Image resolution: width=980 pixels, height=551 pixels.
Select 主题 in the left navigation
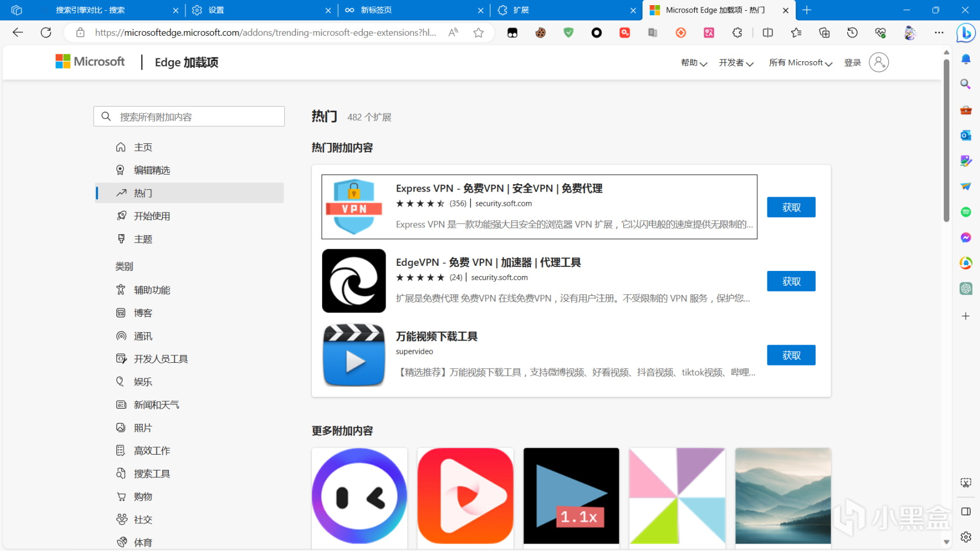coord(190,239)
